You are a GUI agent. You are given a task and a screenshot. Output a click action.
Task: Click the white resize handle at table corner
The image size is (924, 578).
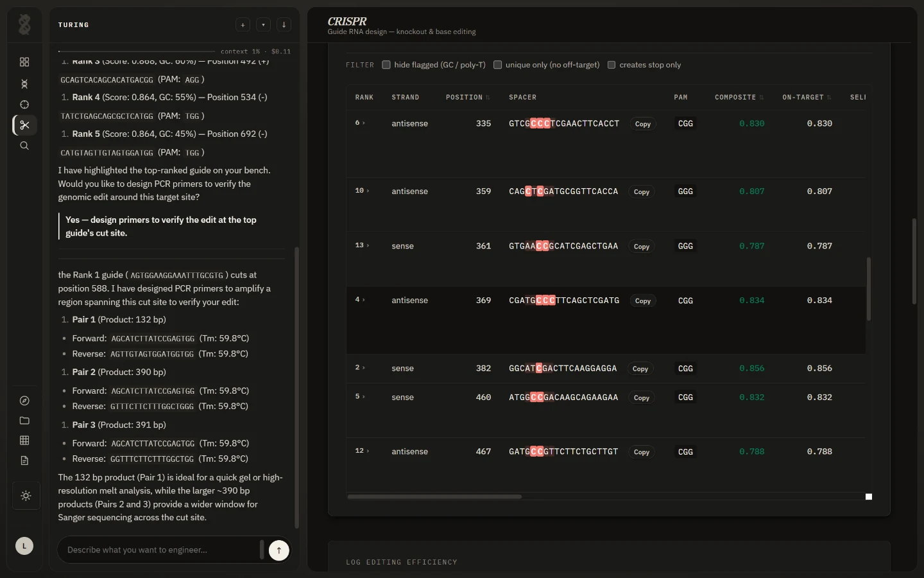[869, 496]
